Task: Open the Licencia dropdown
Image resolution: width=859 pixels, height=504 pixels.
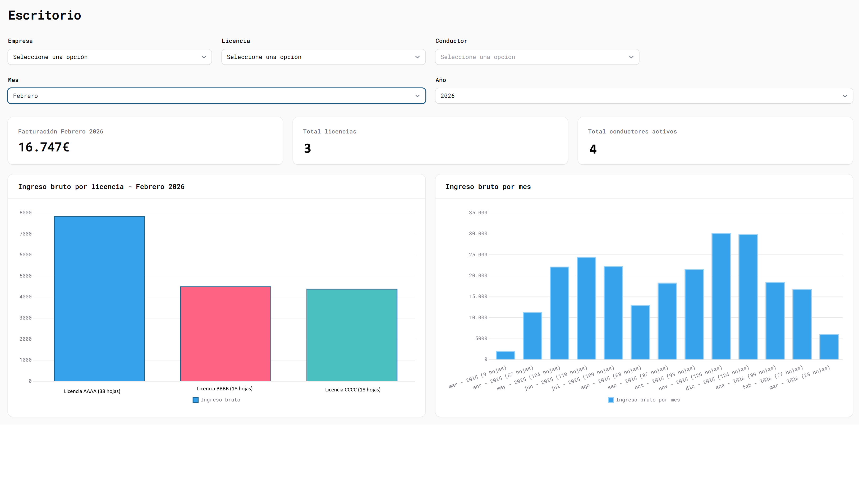Action: point(323,57)
